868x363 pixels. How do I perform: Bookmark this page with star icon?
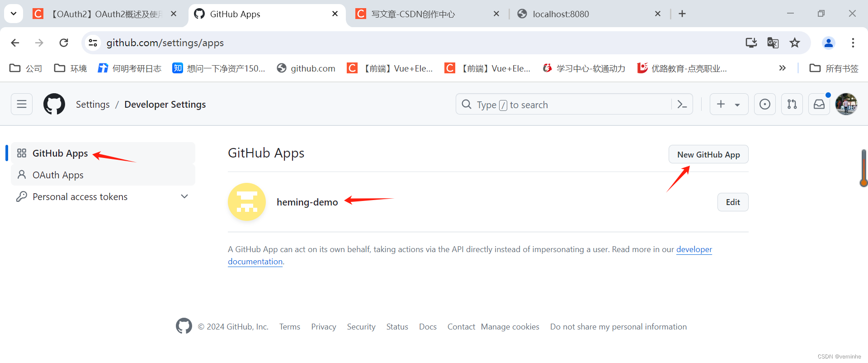point(795,43)
